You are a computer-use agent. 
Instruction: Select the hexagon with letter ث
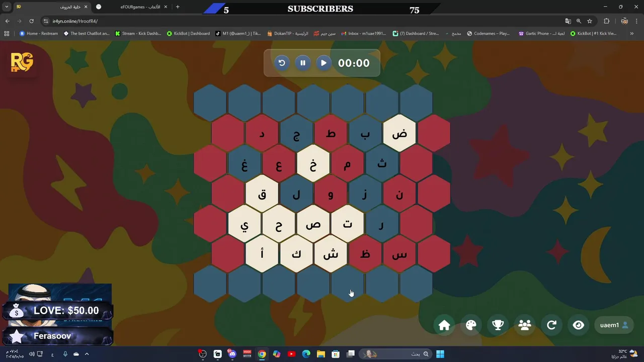pyautogui.click(x=382, y=164)
